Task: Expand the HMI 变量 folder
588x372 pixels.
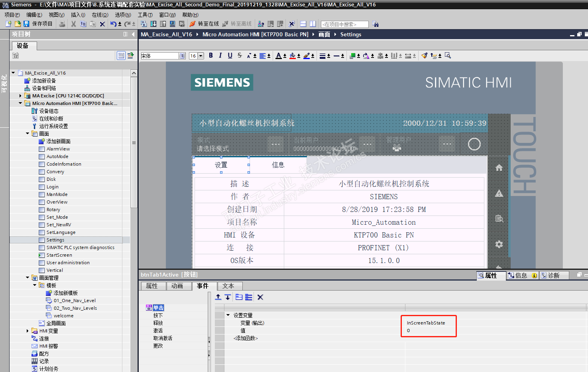Action: click(x=28, y=331)
